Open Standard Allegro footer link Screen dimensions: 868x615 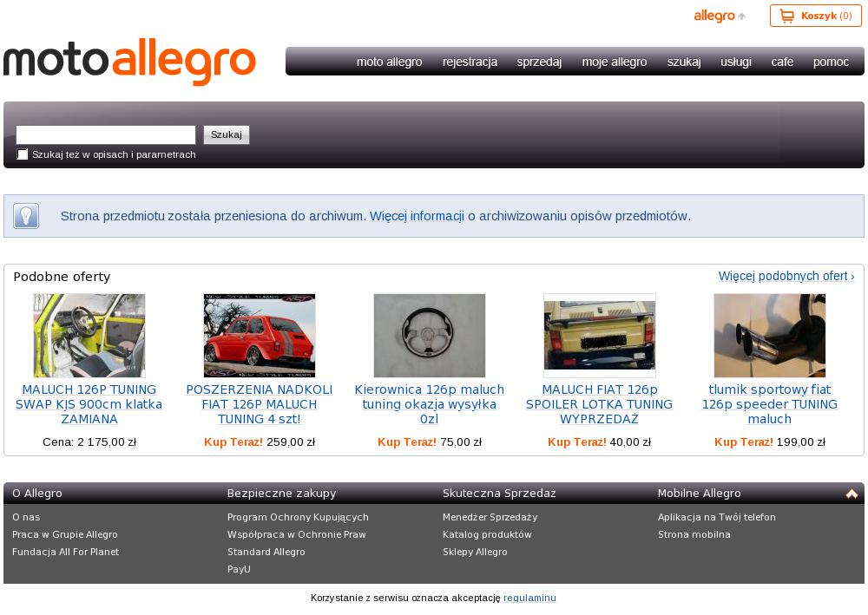point(266,552)
